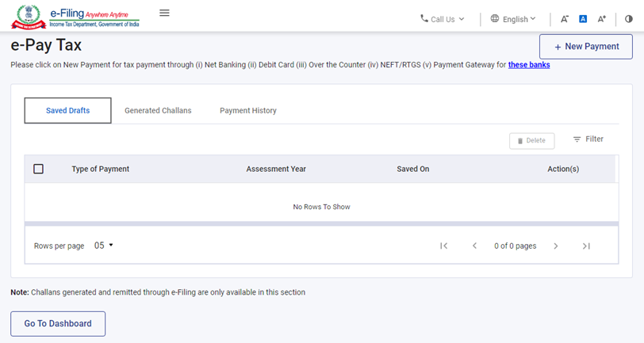Reset to default font size icon
The height and width of the screenshot is (343, 644).
[583, 19]
